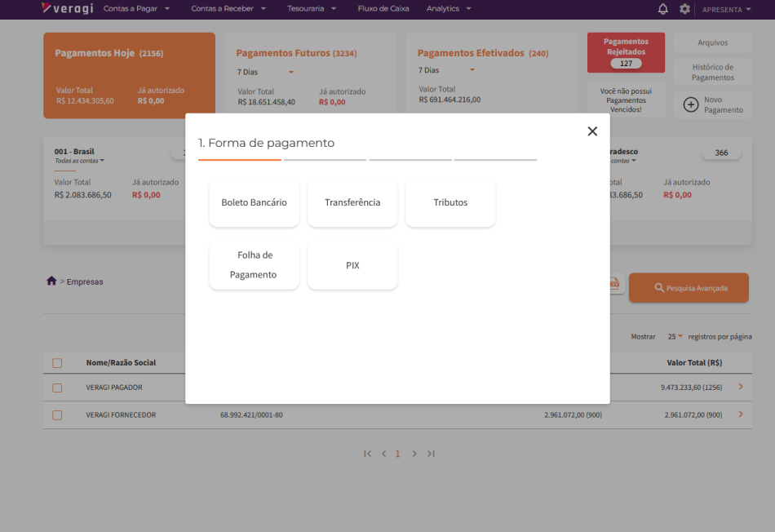Check the select-all checkbox in table header

[x=57, y=363]
